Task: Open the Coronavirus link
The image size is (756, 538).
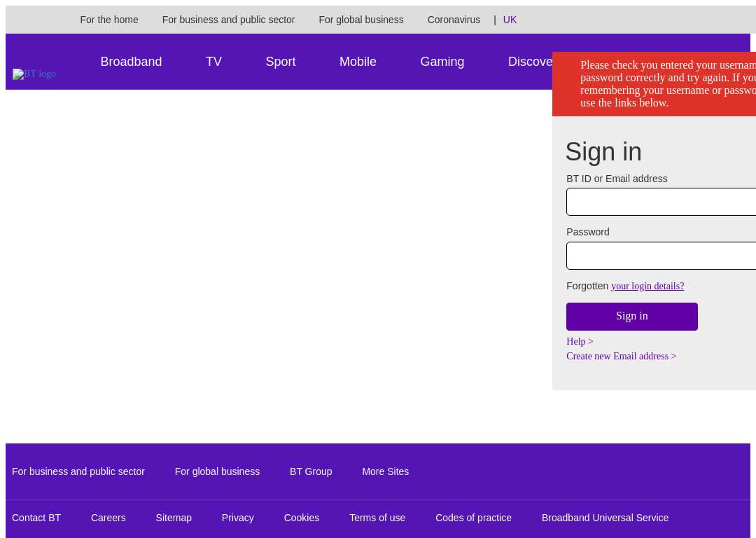Action: click(454, 20)
